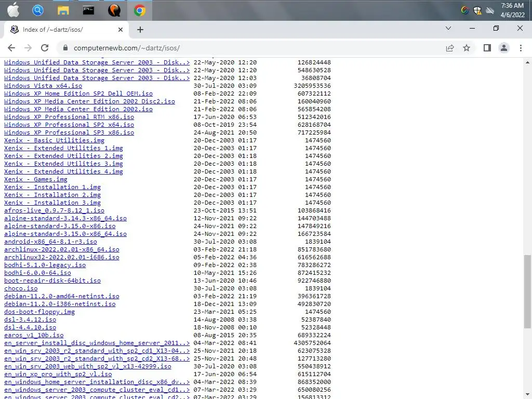
Task: Click the Apple logo start icon
Action: tap(13, 10)
